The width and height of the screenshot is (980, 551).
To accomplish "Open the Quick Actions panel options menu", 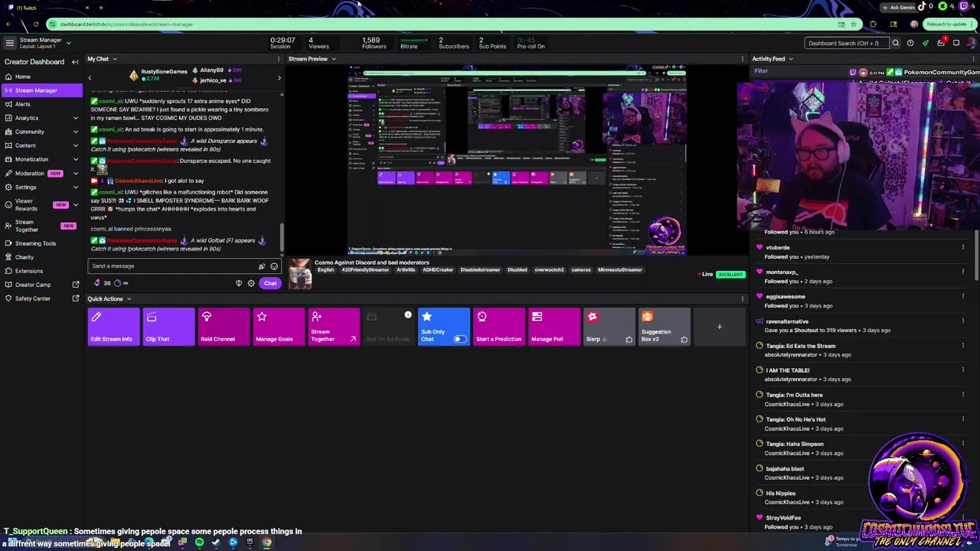I will [742, 299].
